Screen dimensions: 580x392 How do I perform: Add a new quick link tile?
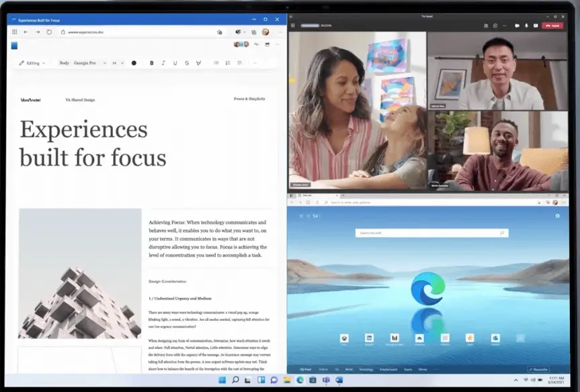tap(520, 338)
